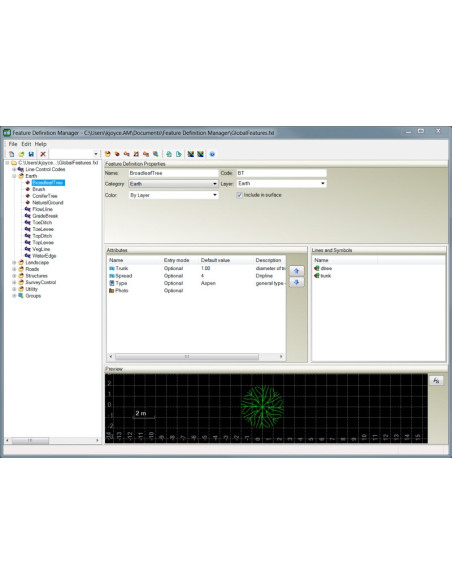This screenshot has width=452, height=584.
Task: Open the Edit menu
Action: (26, 144)
